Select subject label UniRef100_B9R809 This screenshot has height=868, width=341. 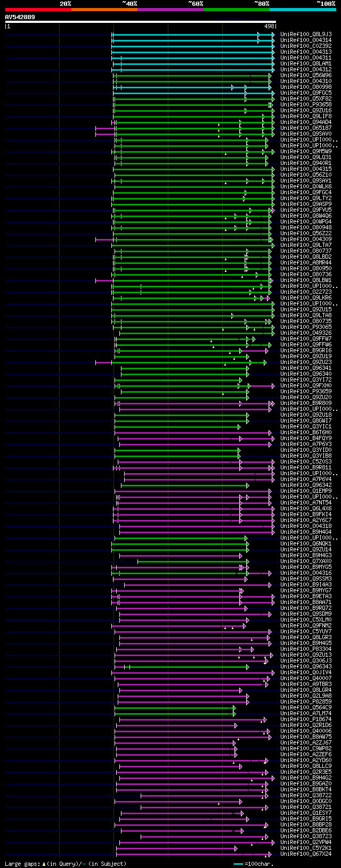click(x=306, y=403)
